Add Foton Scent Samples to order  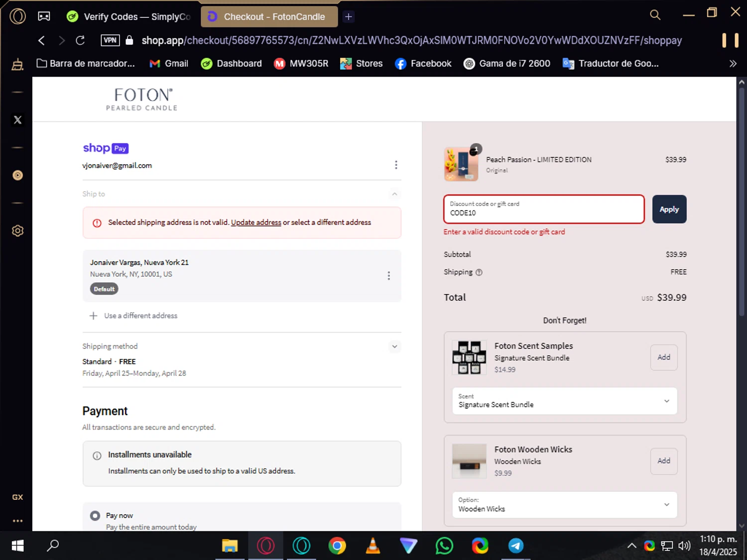coord(664,357)
